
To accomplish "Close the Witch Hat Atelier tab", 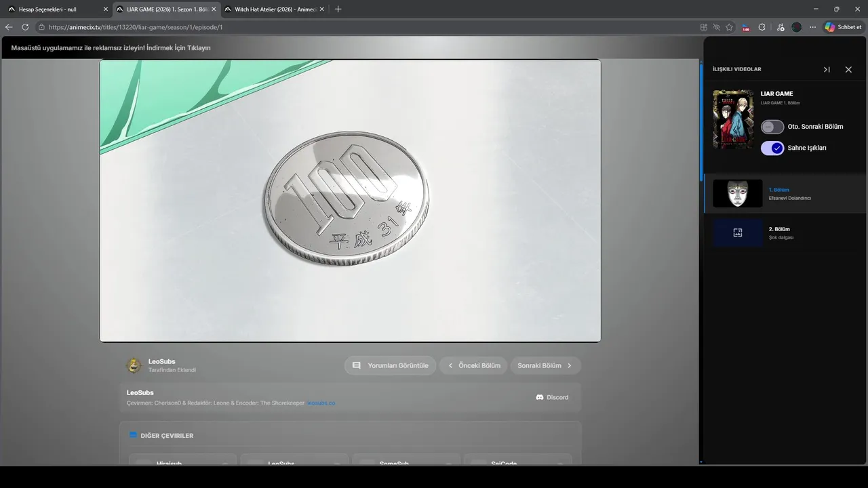I will [321, 9].
